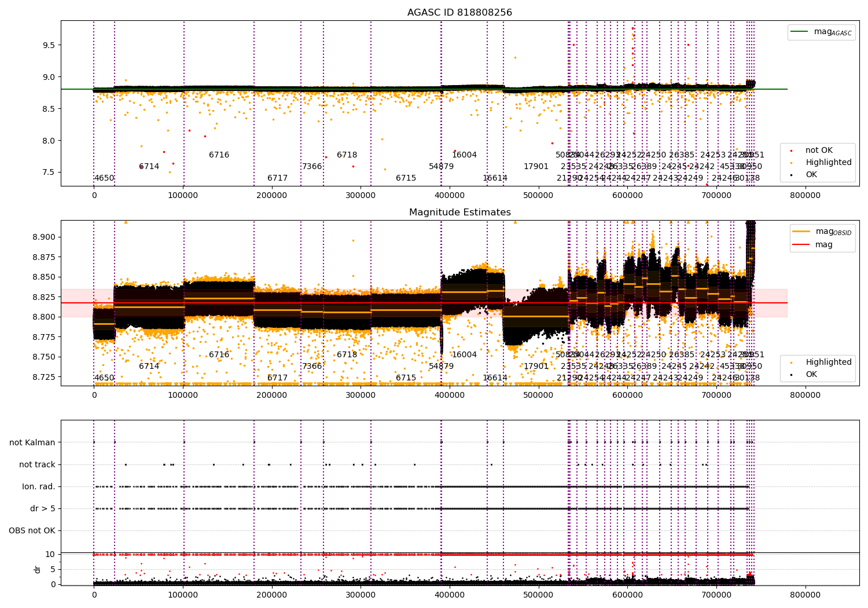The width and height of the screenshot is (868, 608).
Task: Click the 'OBS not OK' axis label
Action: (x=32, y=531)
